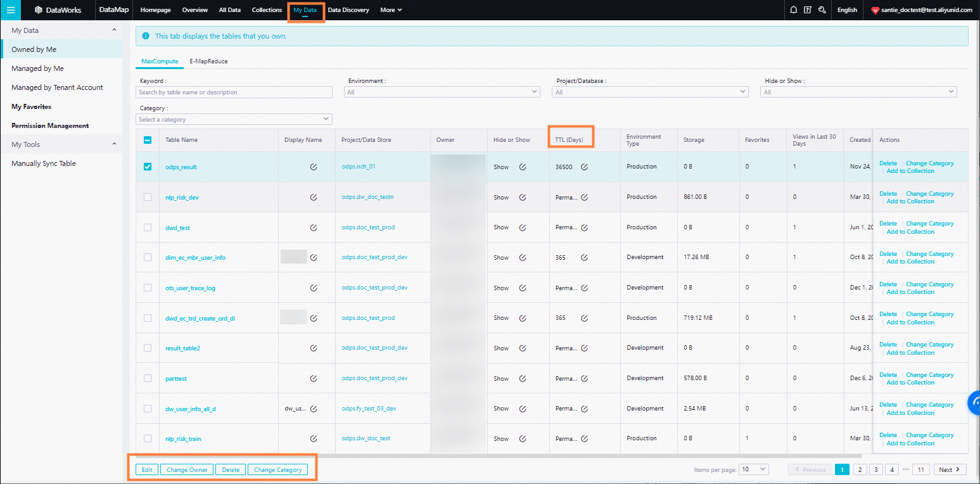The height and width of the screenshot is (484, 980).
Task: Check the ots_user_trace_log row checkbox
Action: pyautogui.click(x=148, y=288)
